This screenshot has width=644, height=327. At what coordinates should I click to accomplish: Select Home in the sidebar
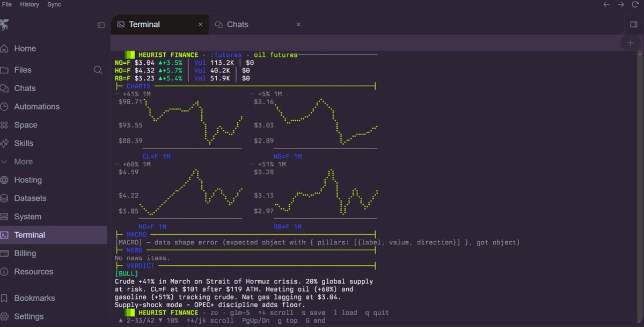[x=25, y=48]
